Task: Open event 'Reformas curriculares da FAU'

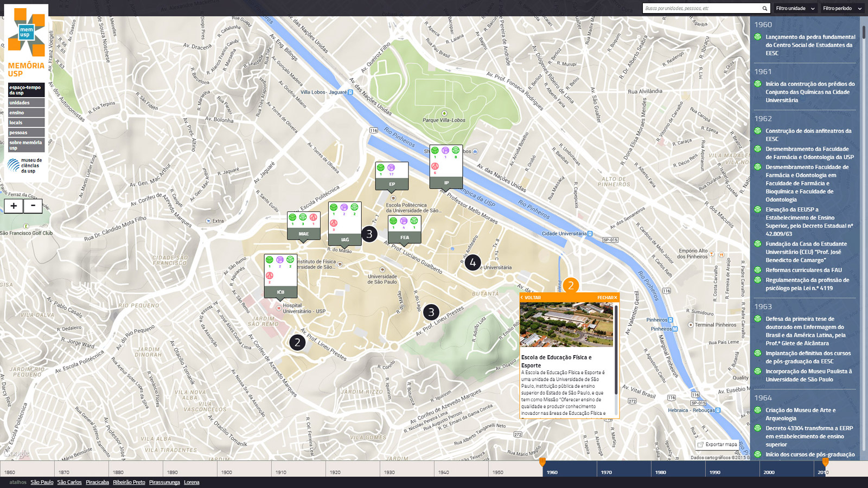Action: 803,270
